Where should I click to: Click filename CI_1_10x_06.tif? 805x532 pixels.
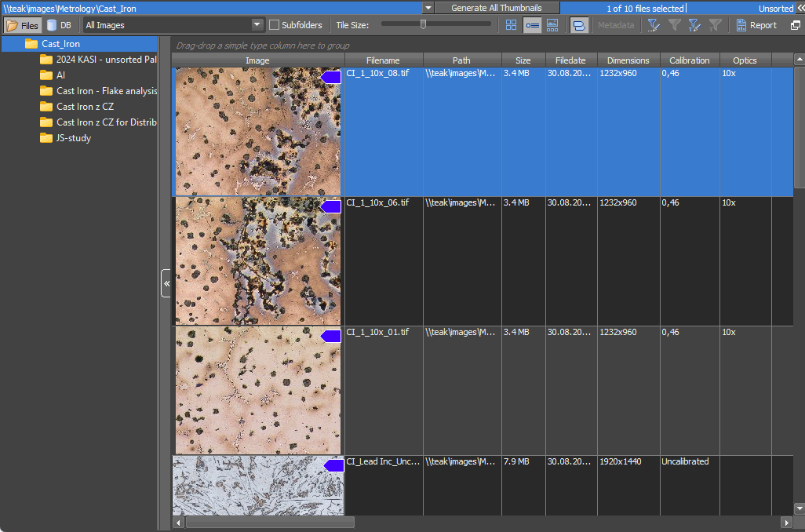coord(377,203)
